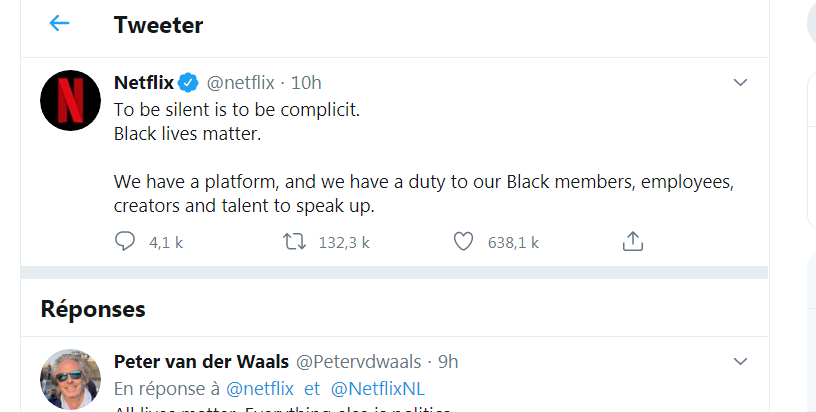Retweet the Netflix tweet
This screenshot has height=412, width=816.
pos(294,241)
